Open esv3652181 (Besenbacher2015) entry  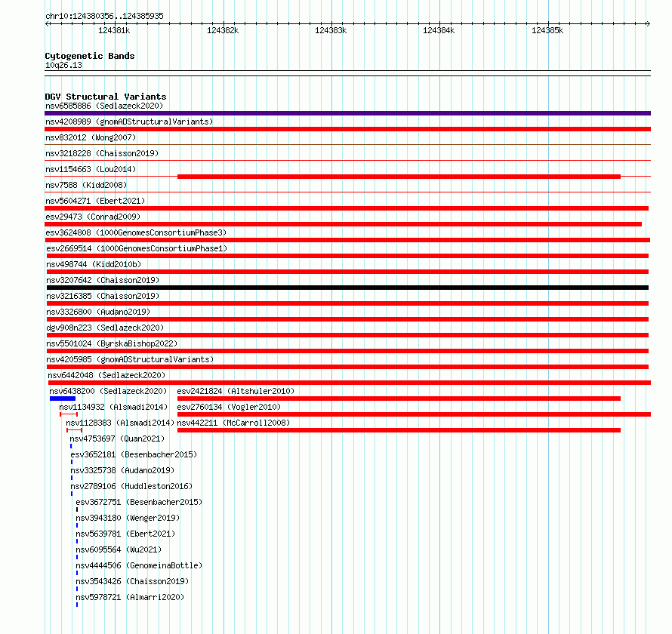134,454
